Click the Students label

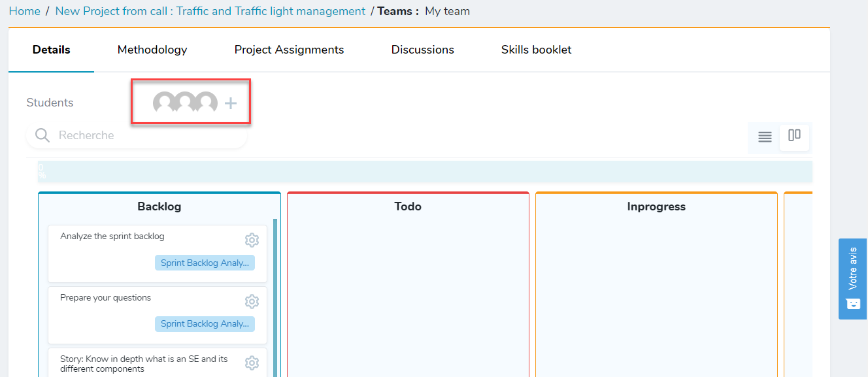click(50, 103)
